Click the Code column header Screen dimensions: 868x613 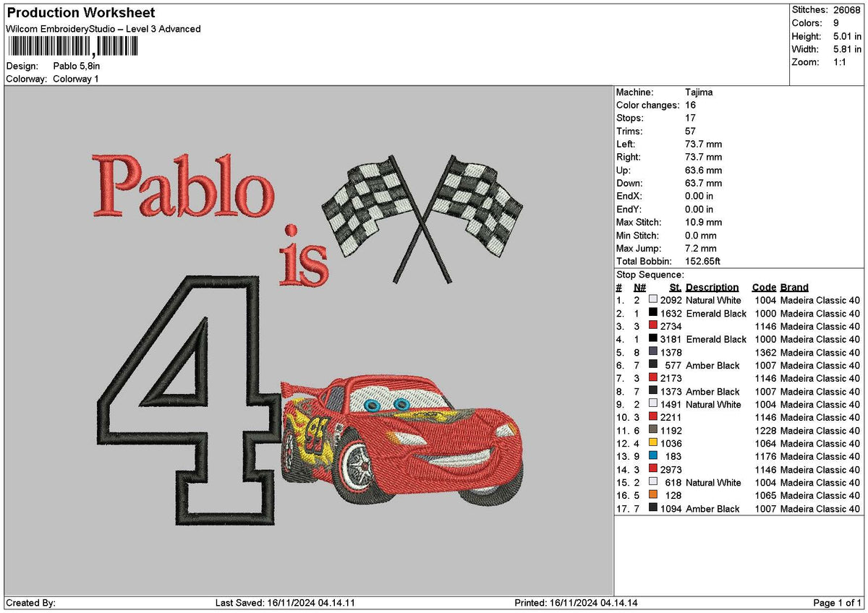764,288
